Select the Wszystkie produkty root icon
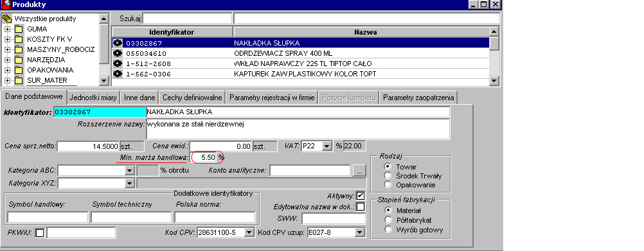 7,19
